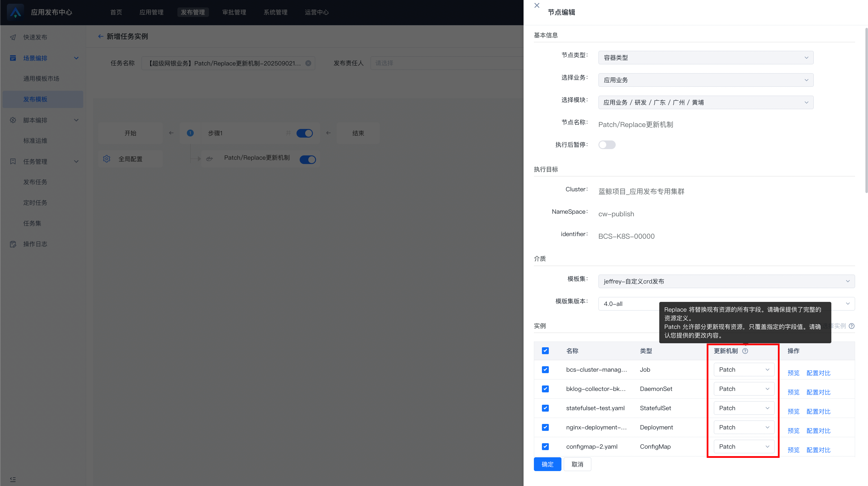Uncheck the bcs-cluster-manag... row checkbox
The width and height of the screenshot is (868, 486).
pyautogui.click(x=545, y=370)
